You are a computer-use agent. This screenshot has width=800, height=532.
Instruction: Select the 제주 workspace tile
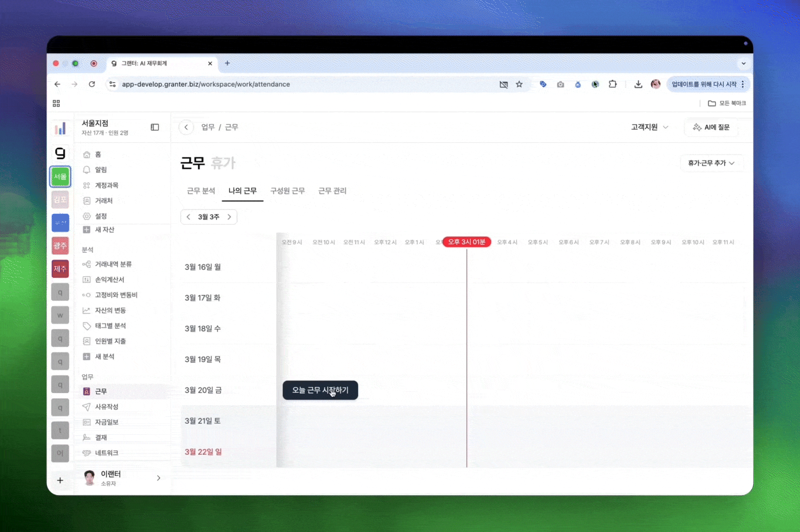point(60,269)
